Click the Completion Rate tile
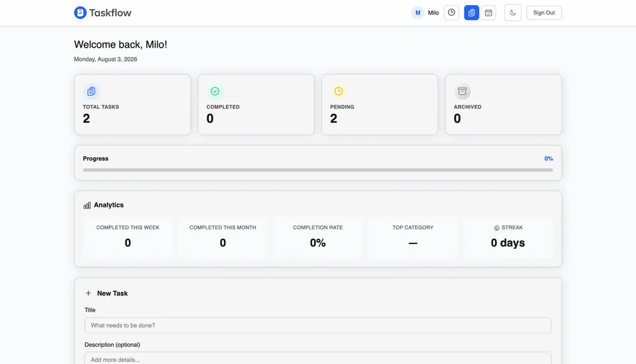The image size is (636, 364). [317, 238]
